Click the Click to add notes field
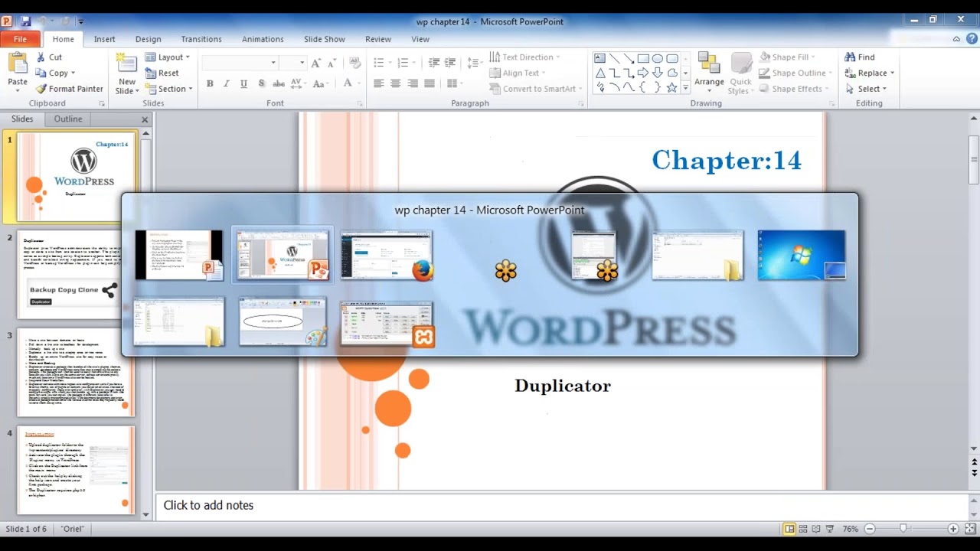Viewport: 980px width, 551px height. pyautogui.click(x=561, y=505)
